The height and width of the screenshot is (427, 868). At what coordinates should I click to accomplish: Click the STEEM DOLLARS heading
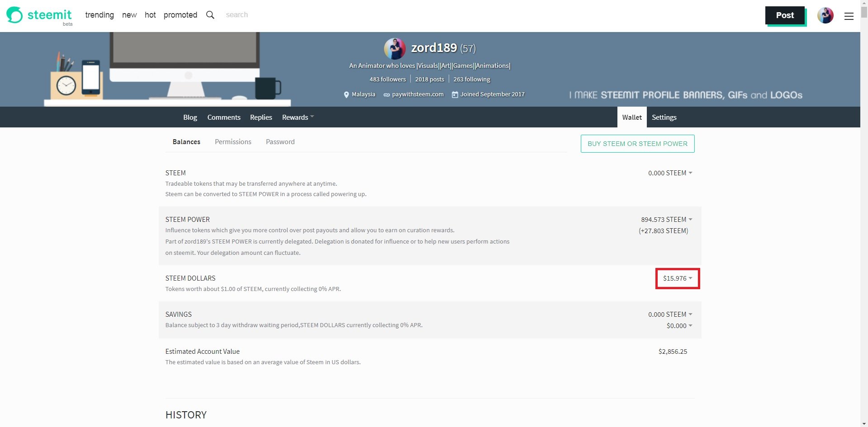coord(190,278)
